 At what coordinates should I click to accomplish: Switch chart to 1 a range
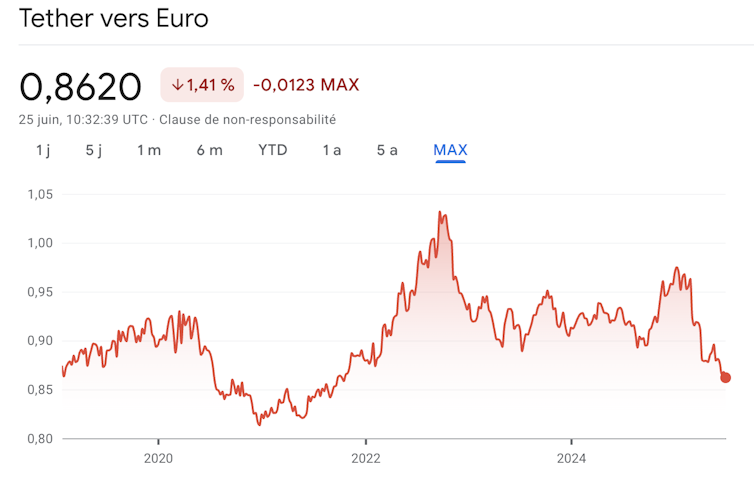(x=331, y=150)
